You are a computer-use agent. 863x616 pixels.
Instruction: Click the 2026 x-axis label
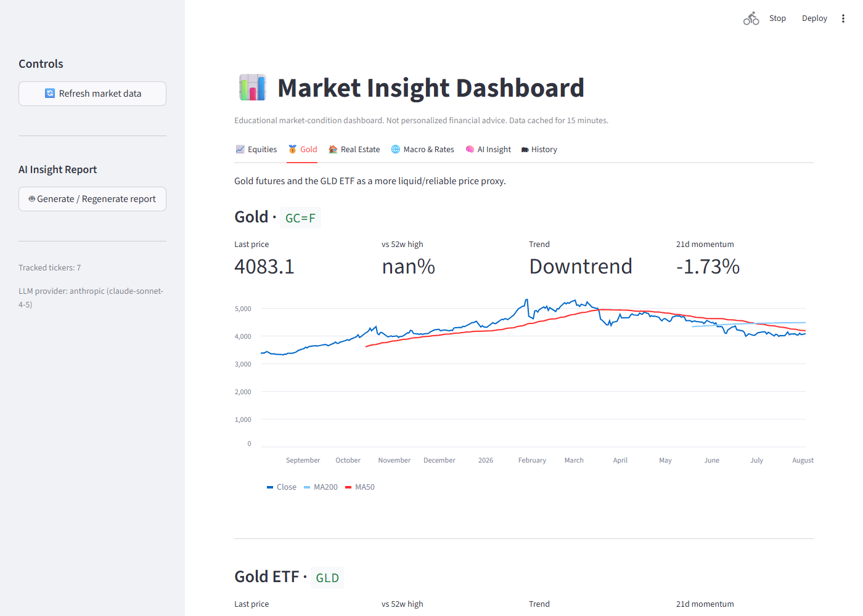click(486, 460)
